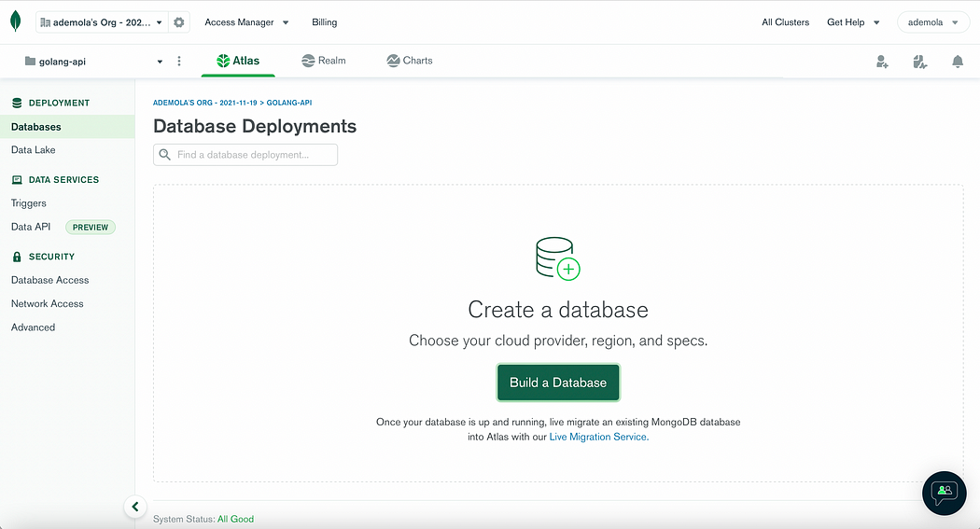Image resolution: width=980 pixels, height=529 pixels.
Task: Click ADEMOLA'S ORG breadcrumb link
Action: coord(205,103)
